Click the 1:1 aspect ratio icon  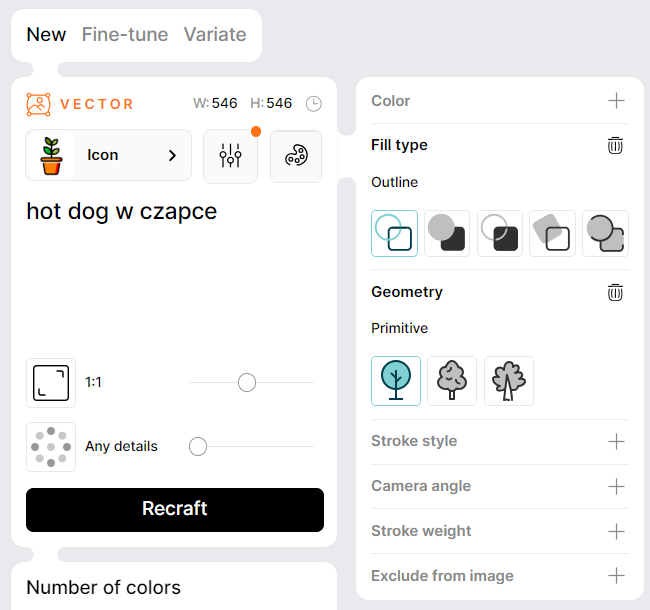click(51, 382)
